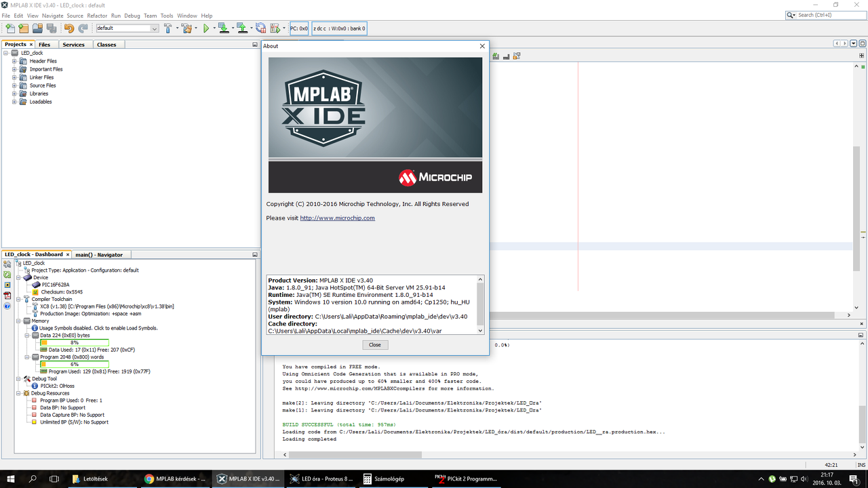
Task: Expand the Header Files folder
Action: coord(14,61)
